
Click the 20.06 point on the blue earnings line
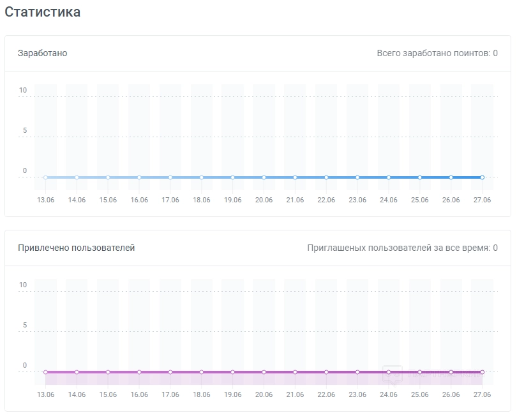(264, 177)
